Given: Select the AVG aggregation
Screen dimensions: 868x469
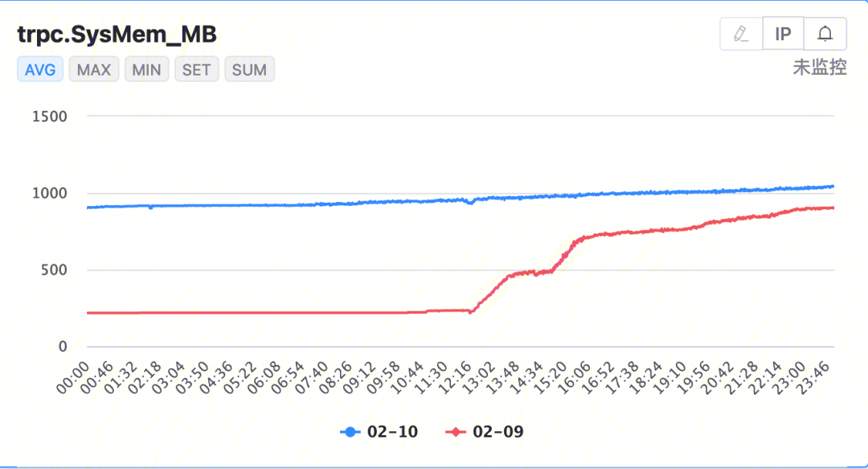Looking at the screenshot, I should tap(40, 69).
